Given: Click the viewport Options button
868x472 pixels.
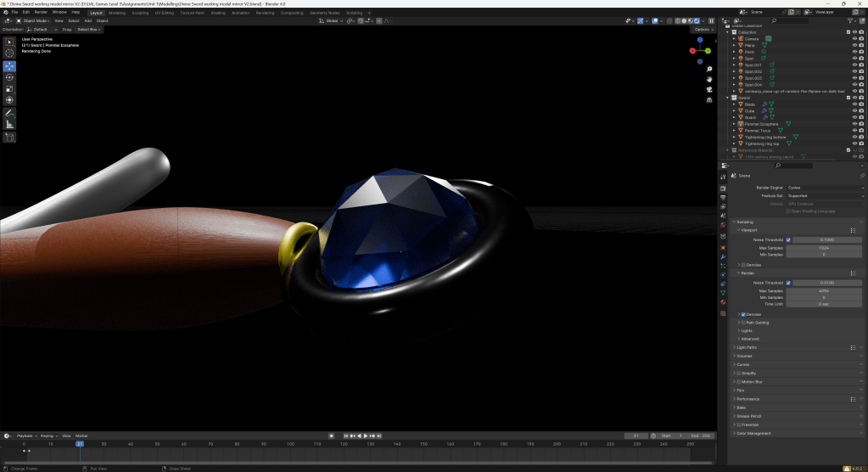Looking at the screenshot, I should pyautogui.click(x=702, y=29).
